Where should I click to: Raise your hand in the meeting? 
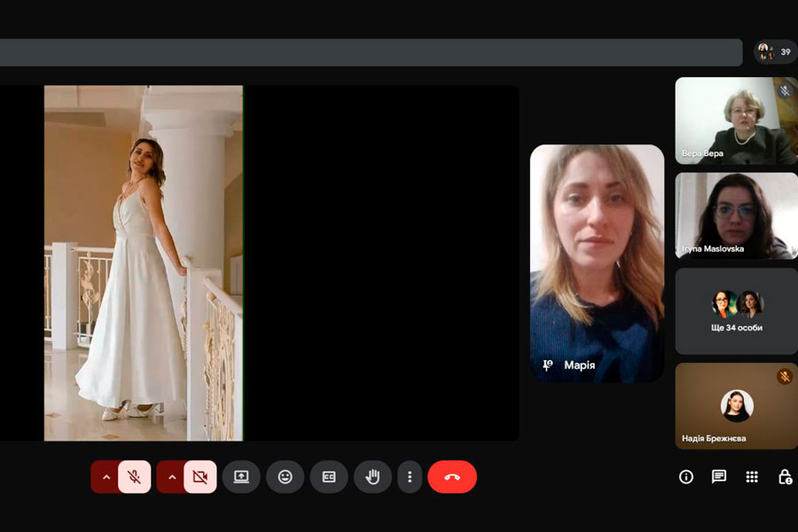372,477
